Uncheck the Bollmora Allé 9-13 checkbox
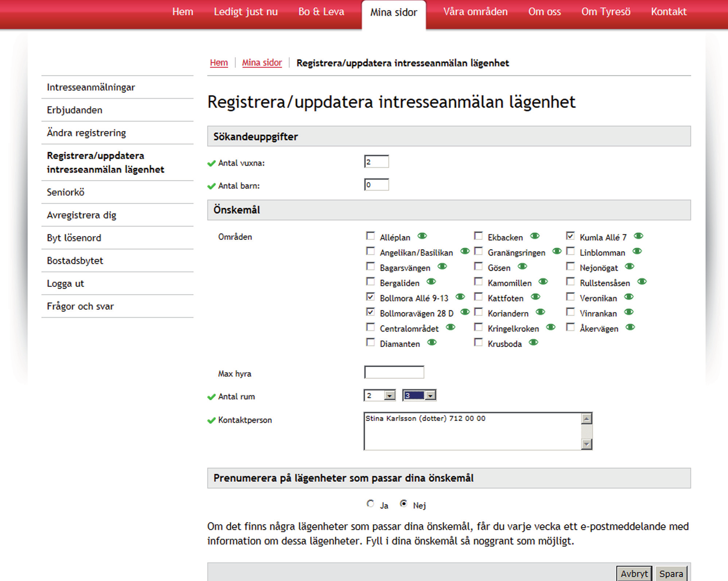The width and height of the screenshot is (728, 581). pyautogui.click(x=370, y=297)
